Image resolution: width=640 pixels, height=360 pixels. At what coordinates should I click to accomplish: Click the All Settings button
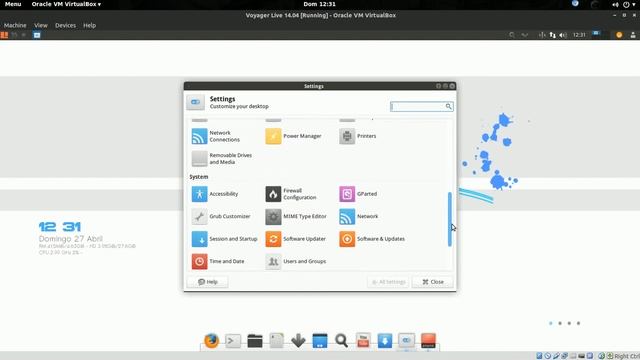pos(388,282)
